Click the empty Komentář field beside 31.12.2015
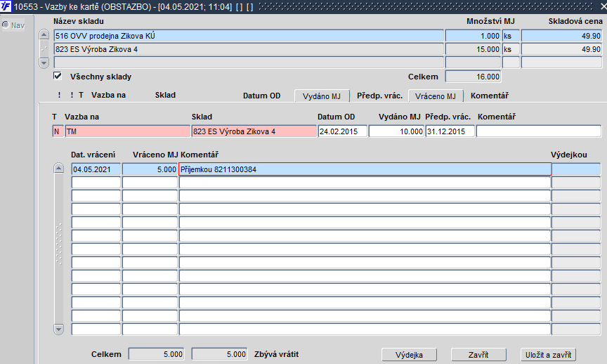This screenshot has width=607, height=364. click(x=539, y=131)
